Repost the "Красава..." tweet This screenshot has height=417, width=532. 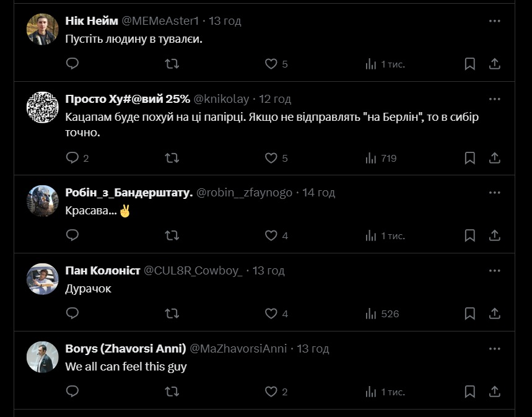(x=172, y=235)
